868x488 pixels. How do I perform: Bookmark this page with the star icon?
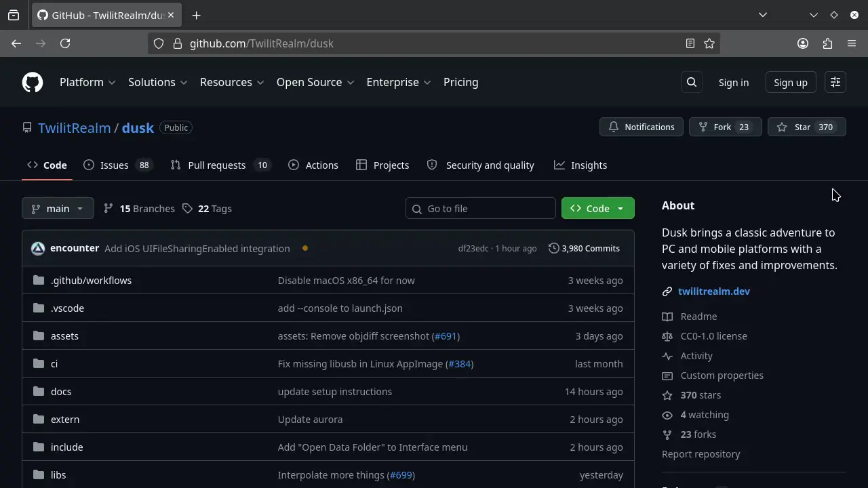[709, 43]
